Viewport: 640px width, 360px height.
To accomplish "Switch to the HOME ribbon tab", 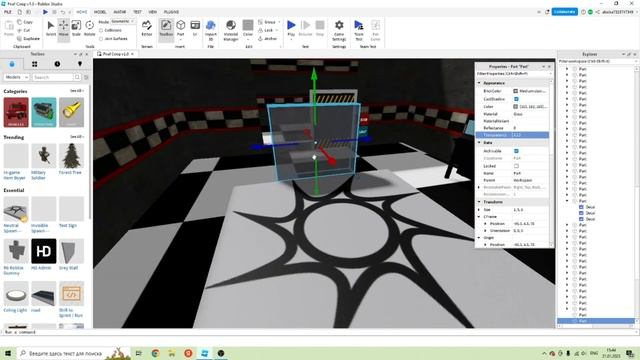I will (82, 12).
